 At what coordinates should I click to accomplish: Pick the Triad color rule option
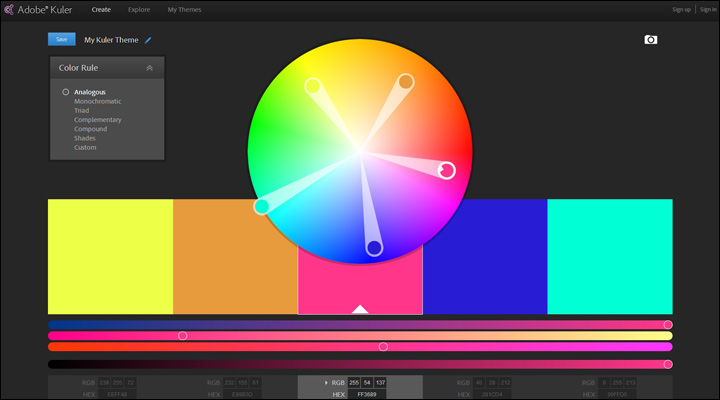pyautogui.click(x=83, y=111)
